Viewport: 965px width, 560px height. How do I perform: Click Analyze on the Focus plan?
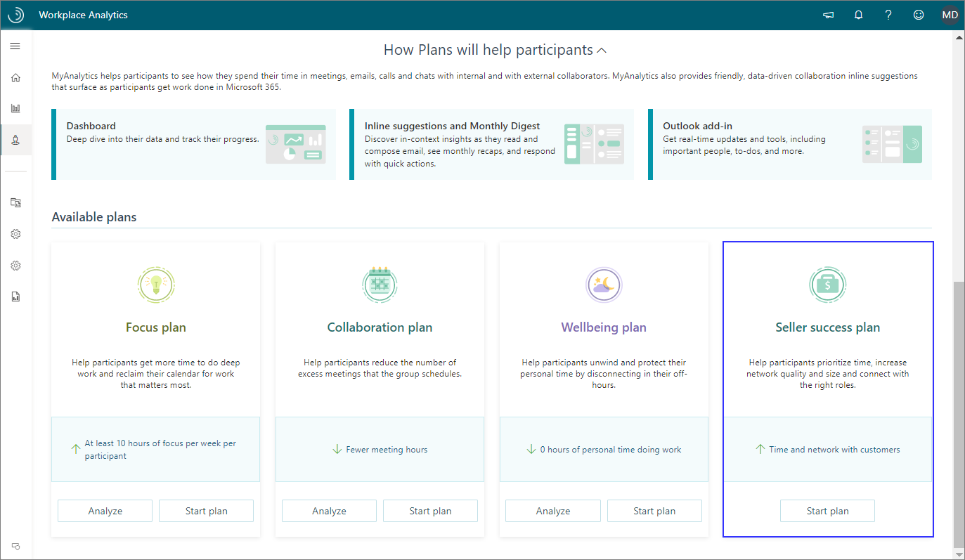pos(105,511)
